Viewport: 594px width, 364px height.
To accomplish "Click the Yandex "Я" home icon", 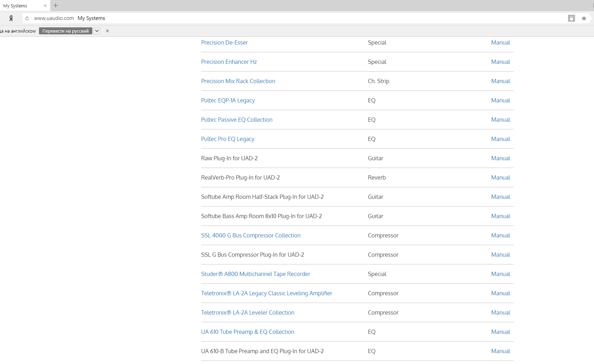I will (11, 18).
